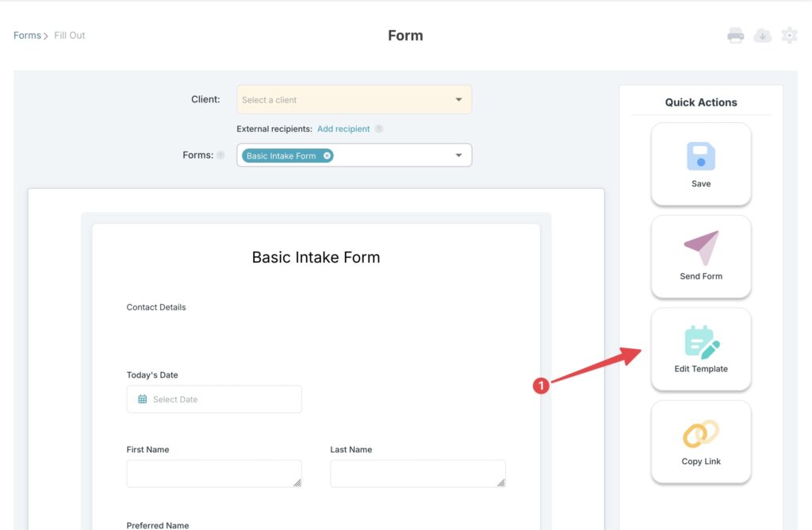
Task: Click the Last Name resize handle
Action: click(500, 482)
